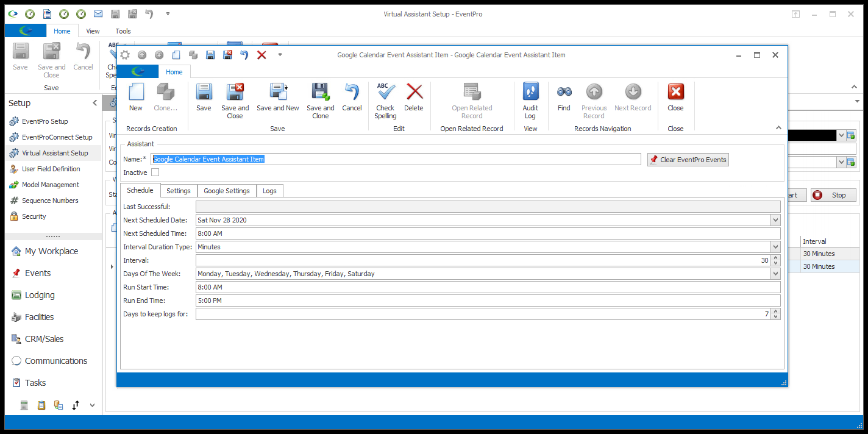Click the database copy icon in navigation footer
This screenshot has width=868, height=434.
[59, 405]
